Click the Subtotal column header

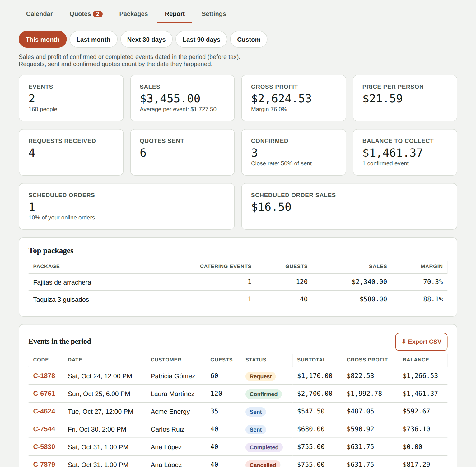311,360
